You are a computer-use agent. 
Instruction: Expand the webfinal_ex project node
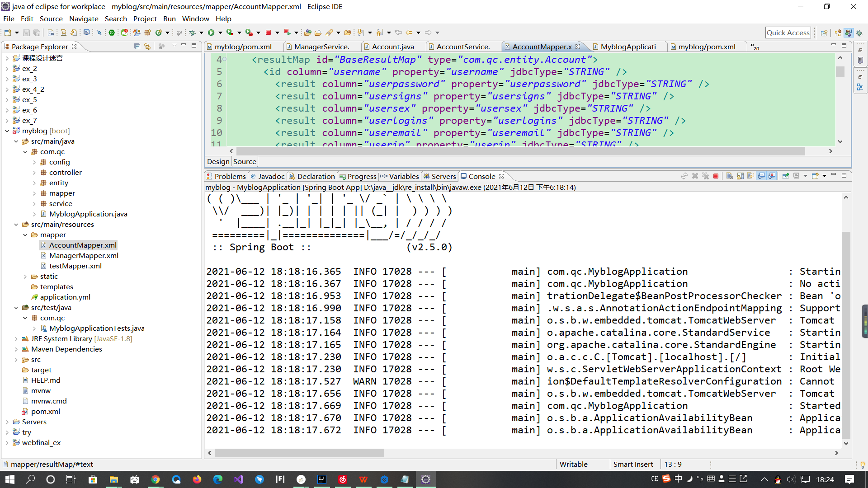(x=7, y=443)
